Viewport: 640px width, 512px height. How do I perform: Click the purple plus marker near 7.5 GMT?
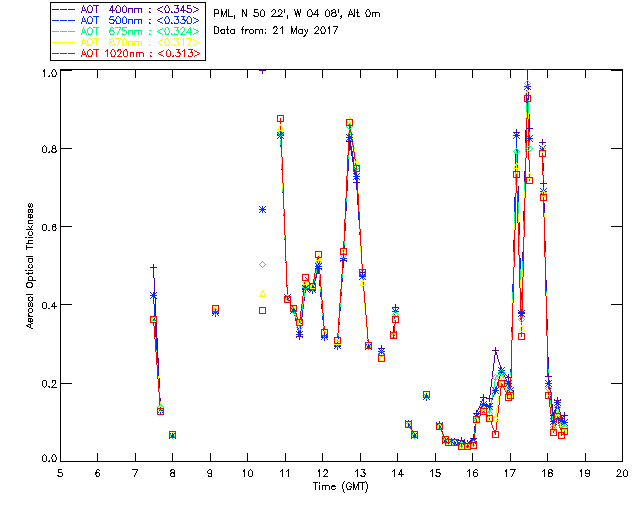coord(153,268)
